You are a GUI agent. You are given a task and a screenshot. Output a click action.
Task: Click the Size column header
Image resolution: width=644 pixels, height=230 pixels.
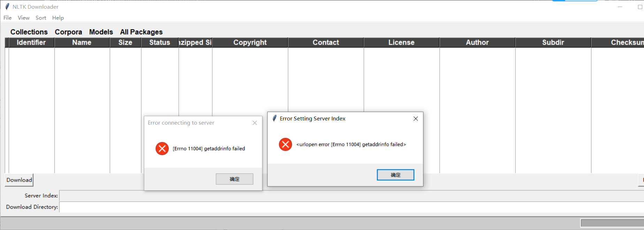pos(125,42)
